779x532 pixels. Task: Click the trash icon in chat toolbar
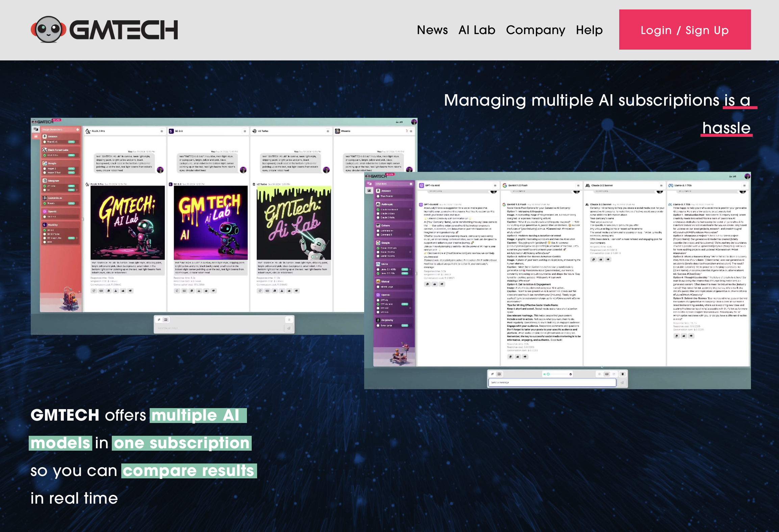point(623,374)
